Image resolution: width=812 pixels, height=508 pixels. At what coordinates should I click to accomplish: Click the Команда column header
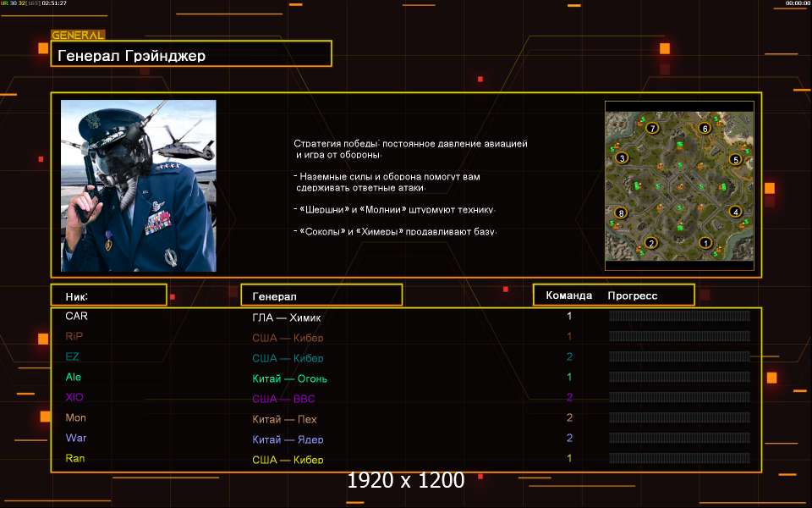(x=568, y=295)
